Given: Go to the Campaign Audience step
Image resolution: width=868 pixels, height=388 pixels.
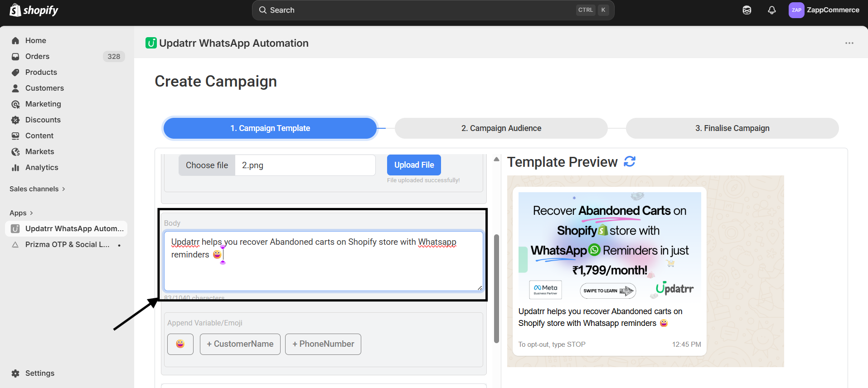Looking at the screenshot, I should 501,128.
